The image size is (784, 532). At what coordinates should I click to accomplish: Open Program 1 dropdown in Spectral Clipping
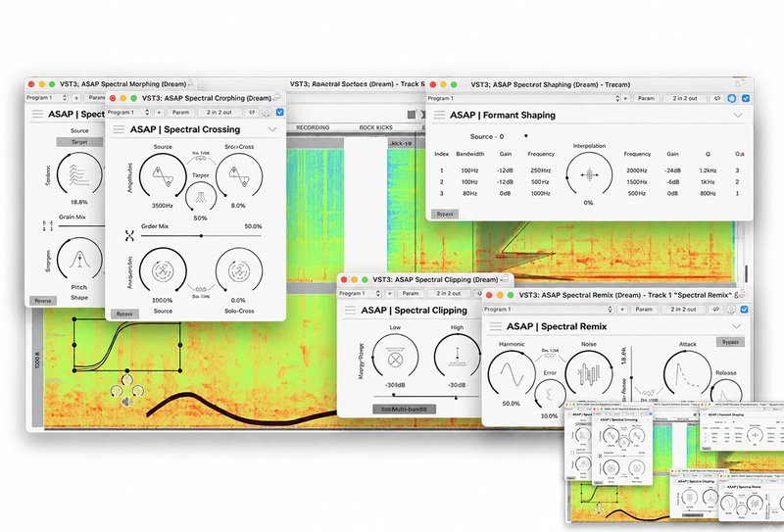click(360, 294)
